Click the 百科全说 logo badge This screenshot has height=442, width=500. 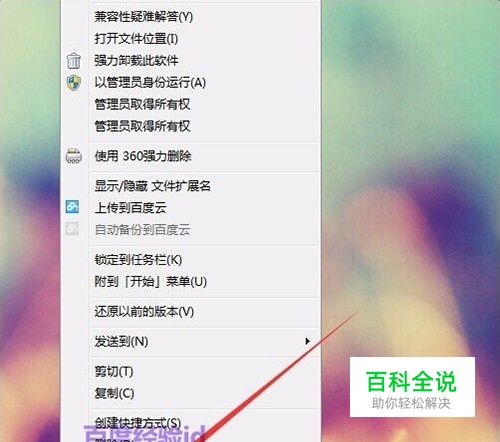click(x=412, y=387)
